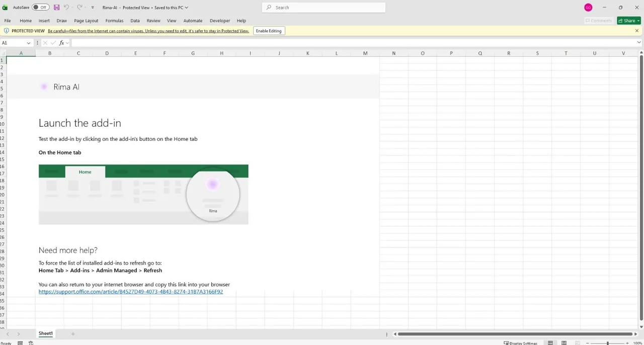644x345 pixels.
Task: Click the Excel app logo icon
Action: (6, 8)
